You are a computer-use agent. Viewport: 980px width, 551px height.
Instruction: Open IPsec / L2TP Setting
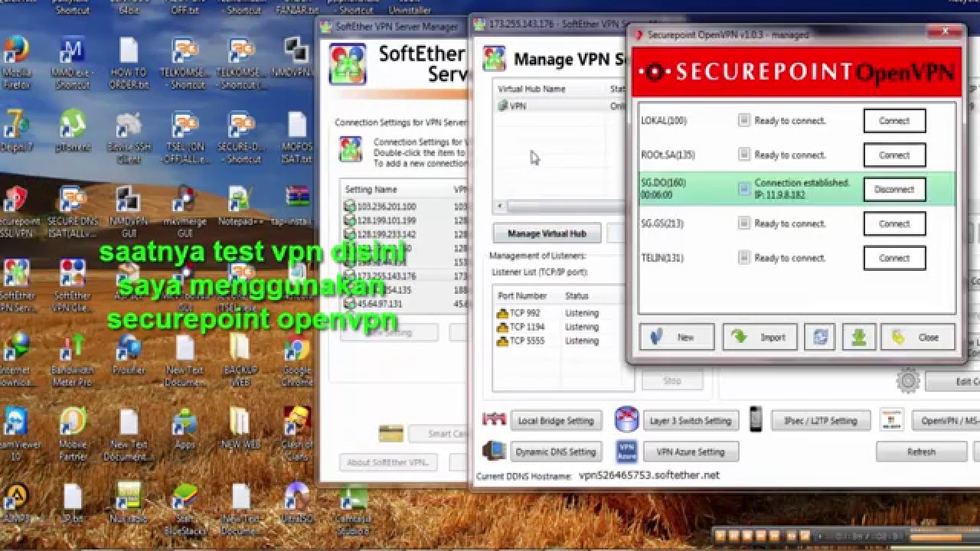tap(820, 420)
